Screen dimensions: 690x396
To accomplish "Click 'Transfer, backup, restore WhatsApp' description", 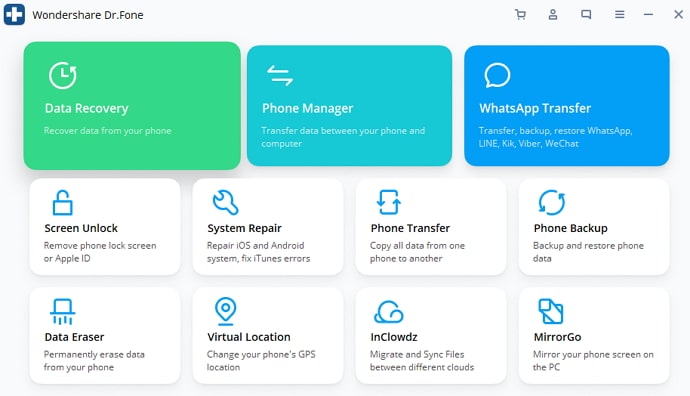I will [556, 137].
